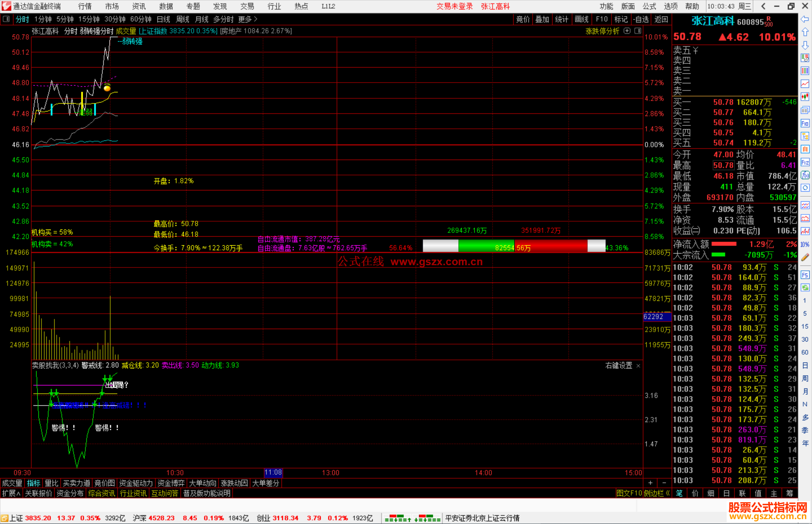Select the red area chart sidebar icon
812x524 pixels.
[805, 218]
